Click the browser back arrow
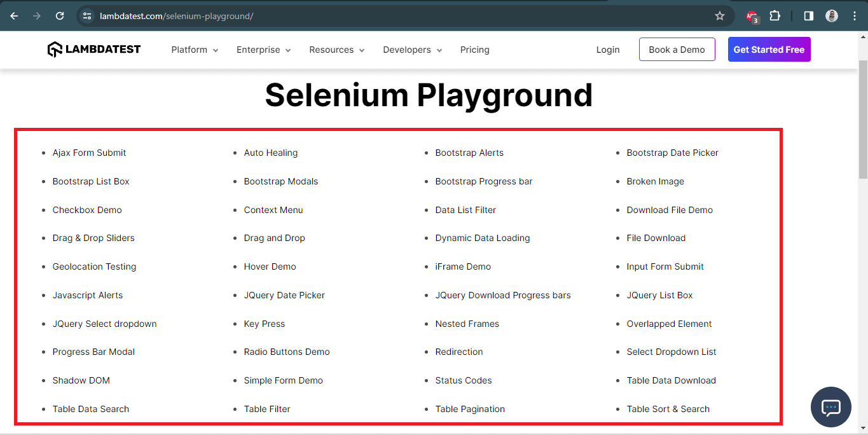 [x=13, y=16]
